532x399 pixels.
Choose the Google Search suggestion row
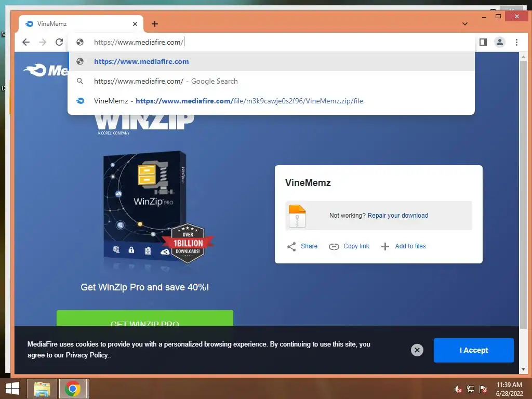(271, 81)
